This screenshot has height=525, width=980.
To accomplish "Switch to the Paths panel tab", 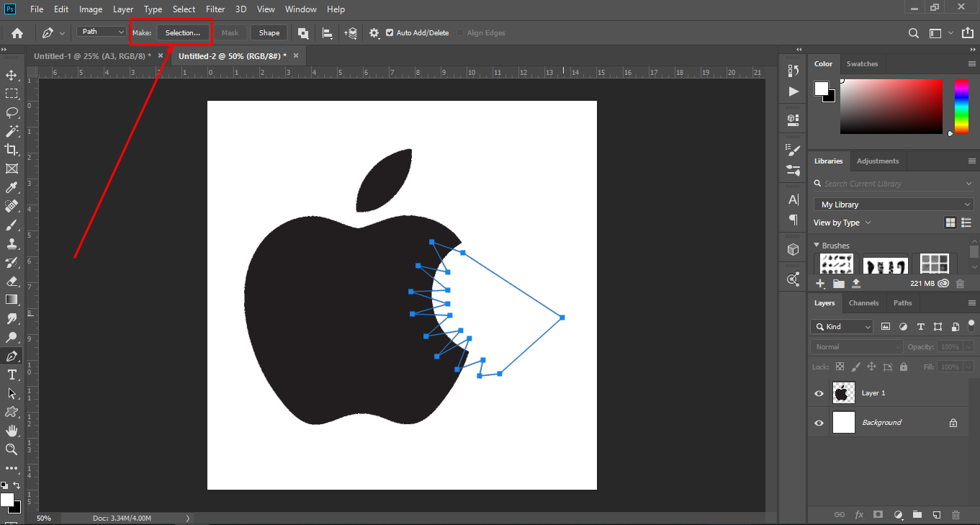I will (902, 303).
